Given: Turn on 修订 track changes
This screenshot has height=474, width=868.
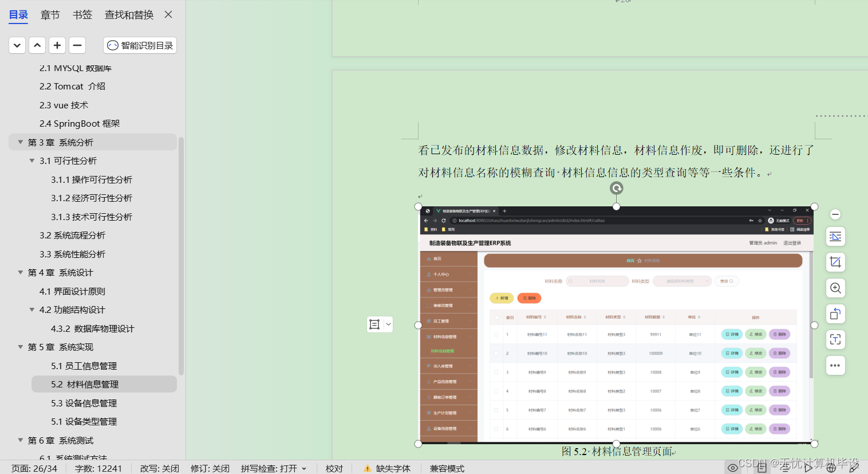Looking at the screenshot, I should pos(210,468).
